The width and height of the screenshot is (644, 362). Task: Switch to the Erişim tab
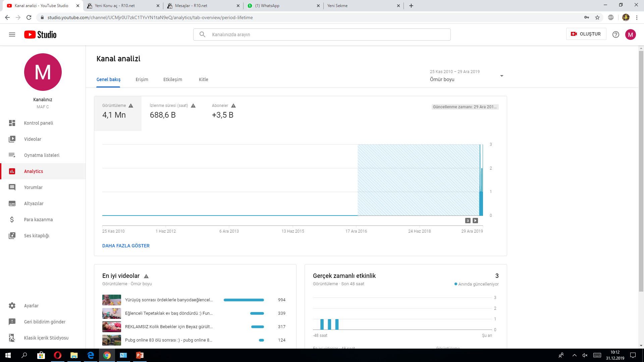[x=142, y=79]
